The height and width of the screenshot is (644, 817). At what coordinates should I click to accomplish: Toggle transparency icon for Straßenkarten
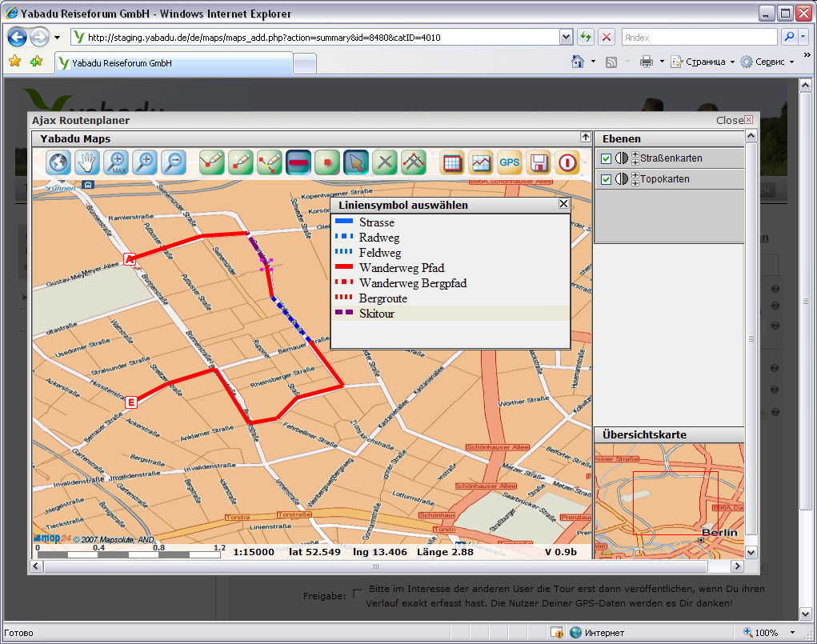(x=621, y=158)
